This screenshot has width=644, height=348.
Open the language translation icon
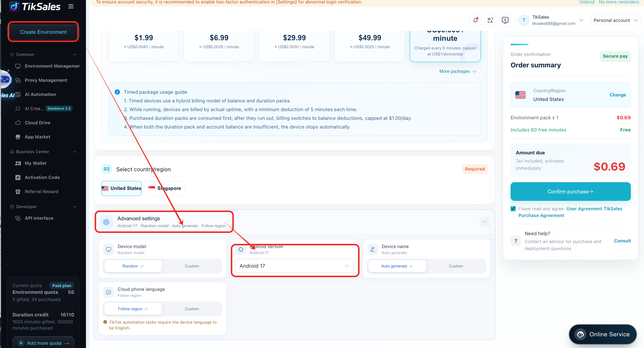(x=490, y=20)
